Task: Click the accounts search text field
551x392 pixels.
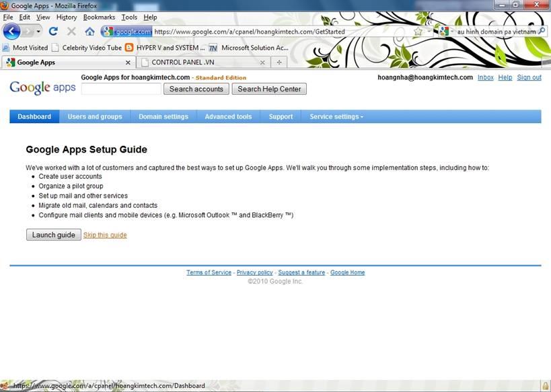Action: pos(121,89)
